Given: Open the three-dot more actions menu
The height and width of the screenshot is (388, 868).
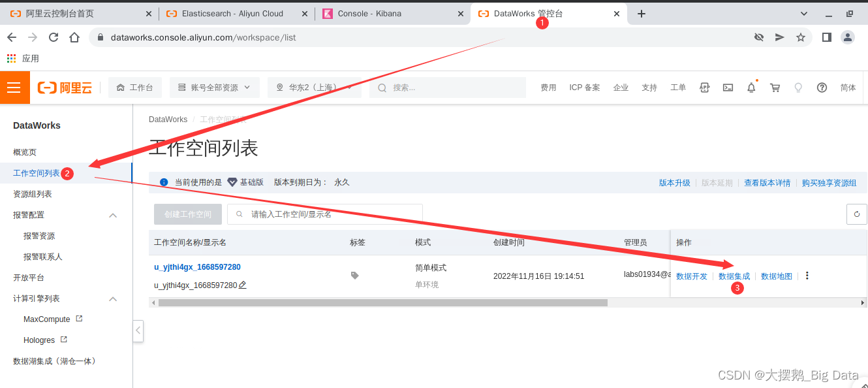Looking at the screenshot, I should 807,276.
